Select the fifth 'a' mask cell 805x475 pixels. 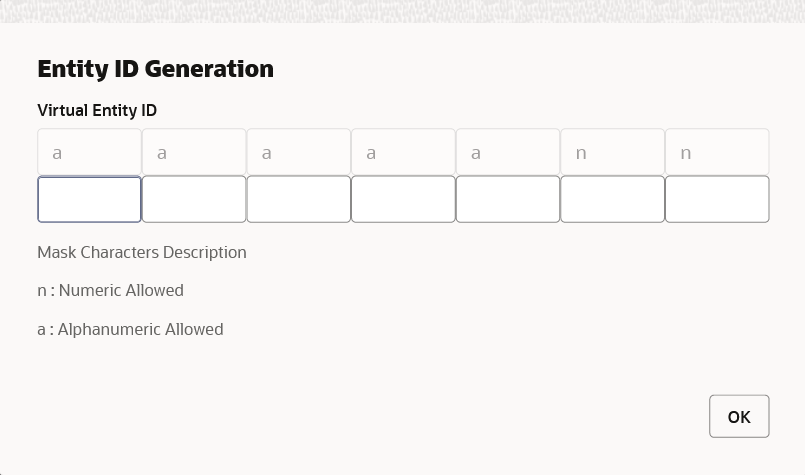point(508,153)
